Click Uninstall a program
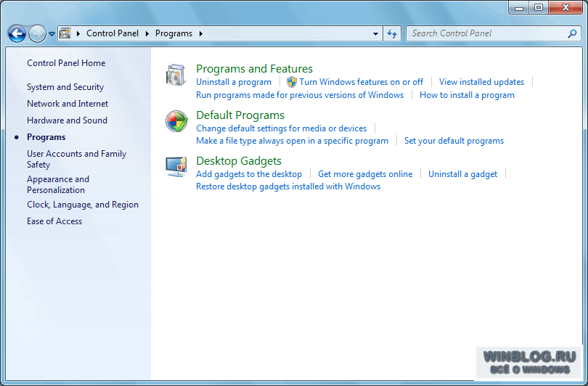Image resolution: width=588 pixels, height=386 pixels. [234, 82]
